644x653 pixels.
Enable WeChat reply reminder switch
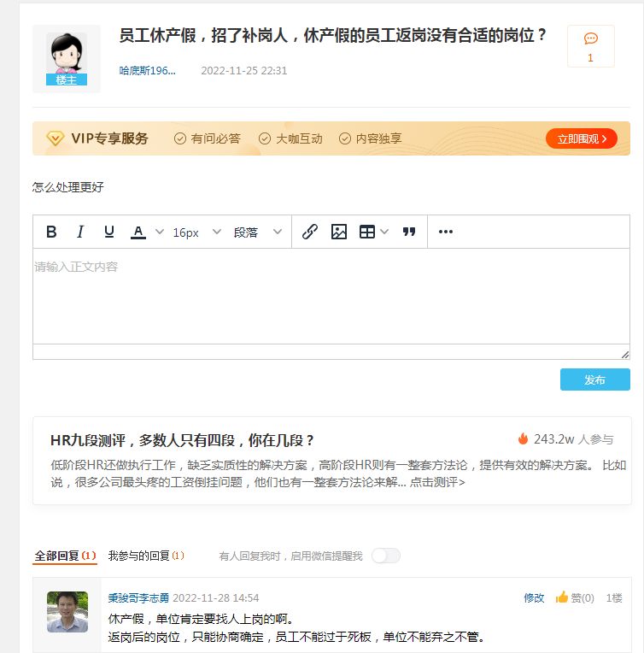[385, 556]
